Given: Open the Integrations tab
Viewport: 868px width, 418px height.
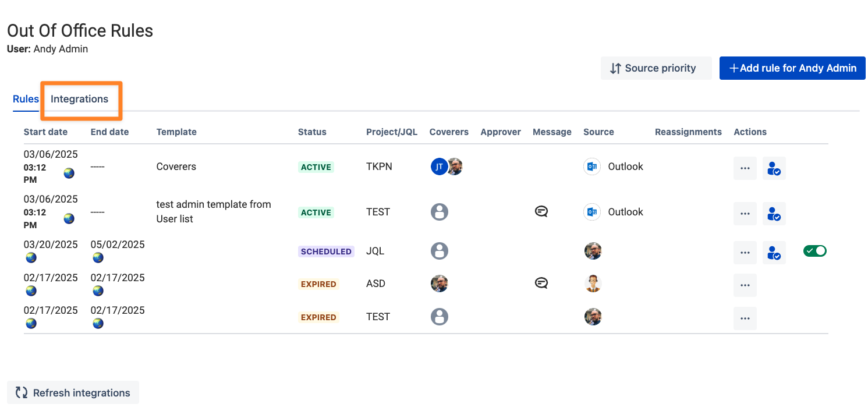Looking at the screenshot, I should pos(79,99).
